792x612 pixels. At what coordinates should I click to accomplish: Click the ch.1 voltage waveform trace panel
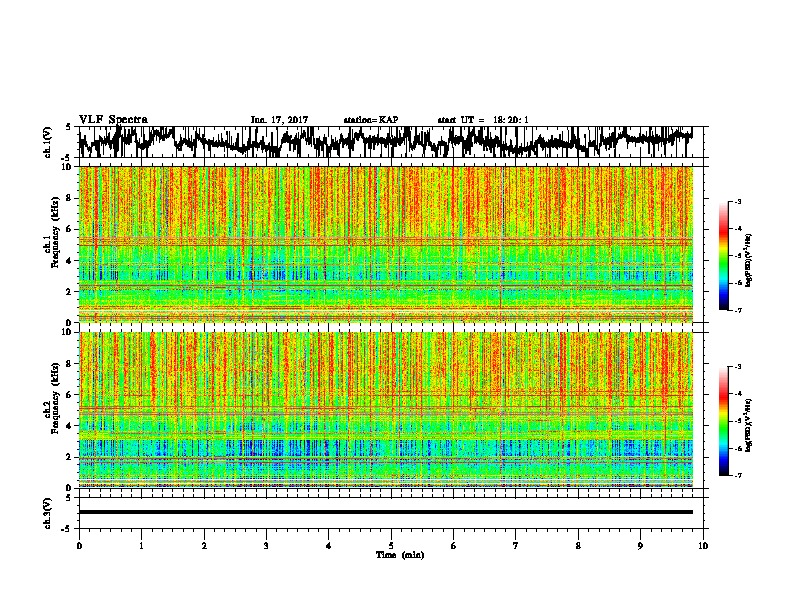pyautogui.click(x=390, y=142)
